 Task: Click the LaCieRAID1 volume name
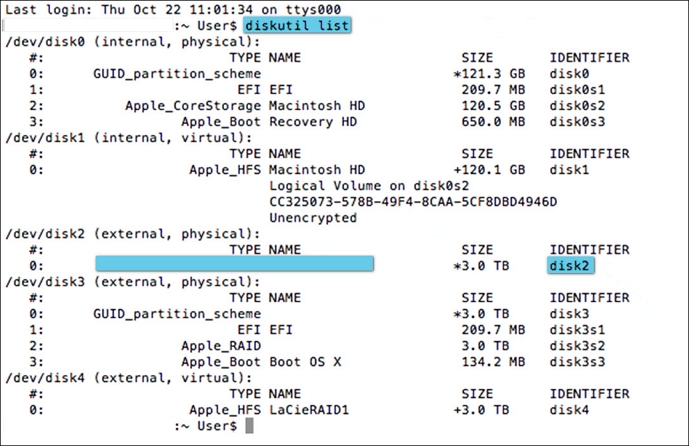[x=311, y=410]
